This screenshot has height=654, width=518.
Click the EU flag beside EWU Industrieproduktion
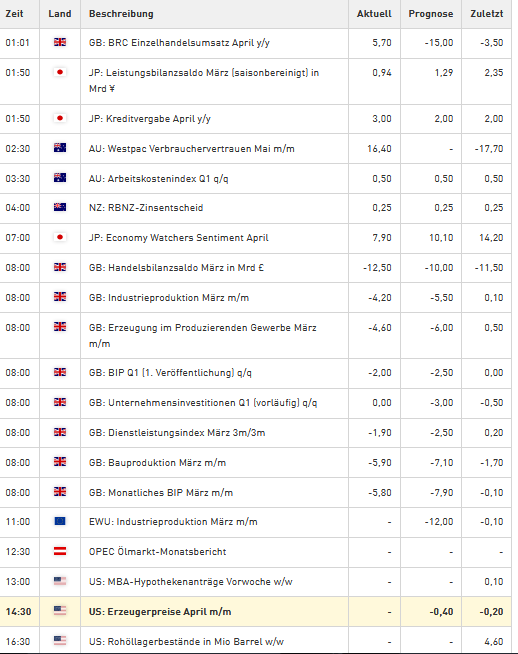(x=60, y=521)
